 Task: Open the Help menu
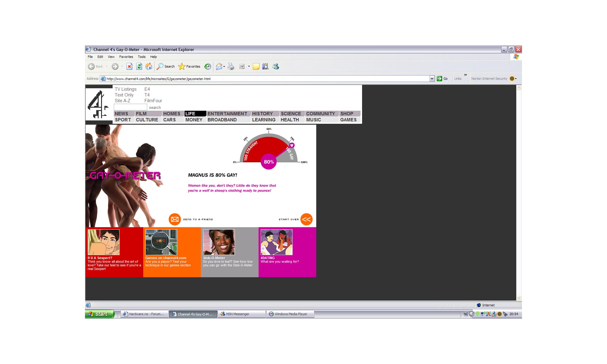click(x=153, y=57)
